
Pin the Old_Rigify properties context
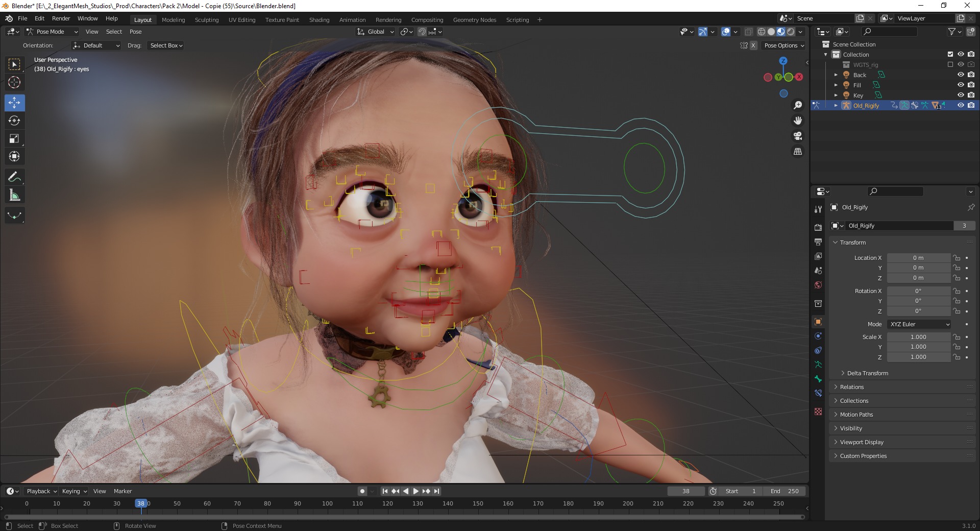[x=971, y=207]
